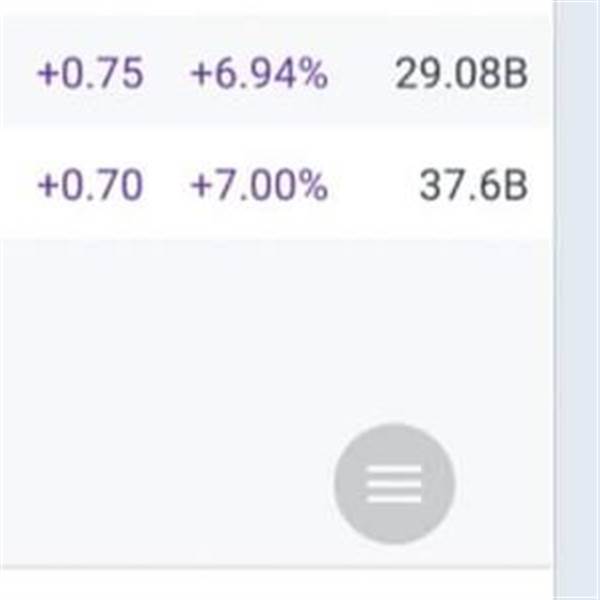Select the +0.70 price change value
Viewport: 600px width, 600px height.
click(x=91, y=186)
